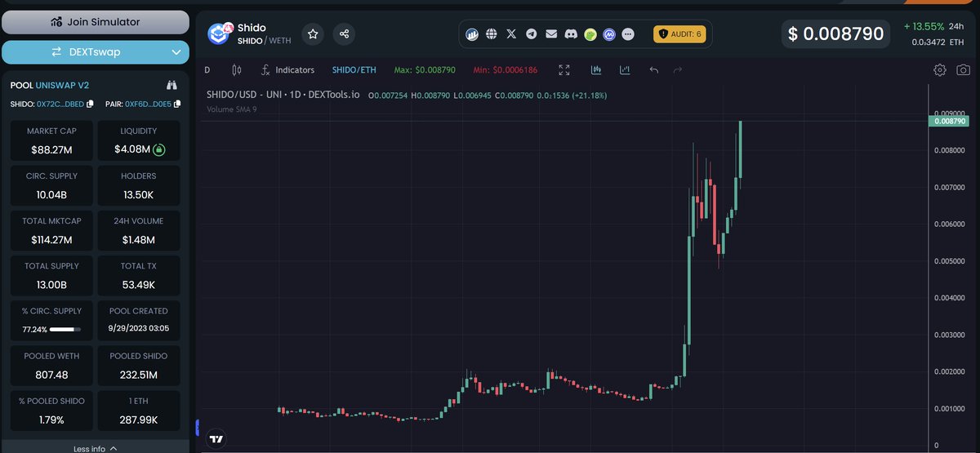Open the Shido website globe icon
This screenshot has width=980, height=453.
click(x=491, y=34)
